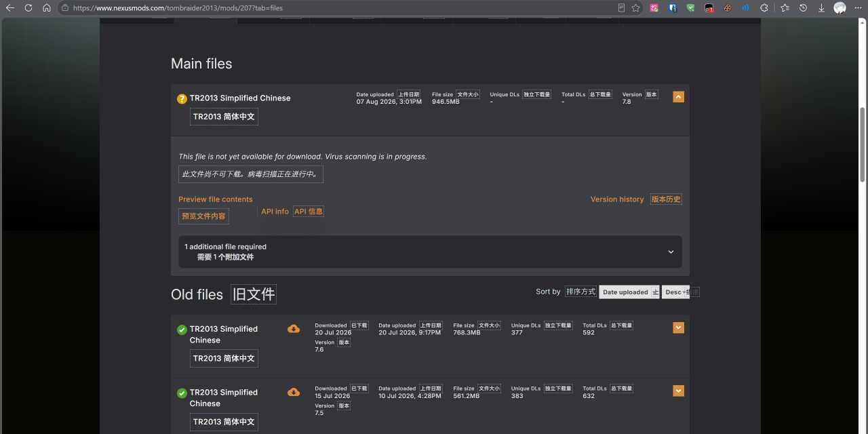Viewport: 868px width, 434px height.
Task: Open the pink translate extension icon
Action: tap(654, 8)
